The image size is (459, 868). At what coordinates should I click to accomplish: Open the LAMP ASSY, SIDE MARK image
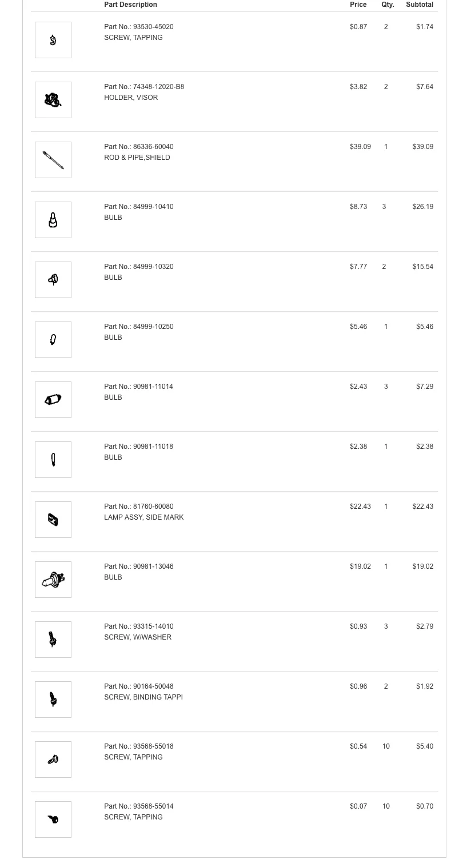pos(53,520)
